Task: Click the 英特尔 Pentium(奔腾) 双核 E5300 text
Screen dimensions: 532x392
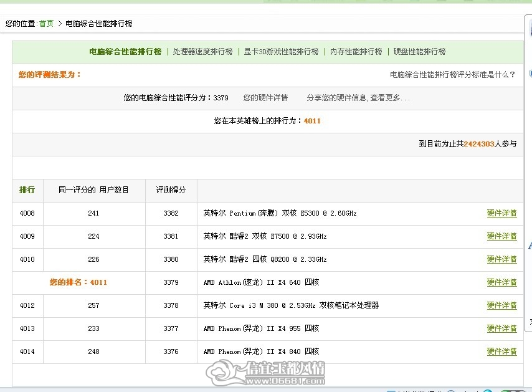Action: [x=280, y=213]
